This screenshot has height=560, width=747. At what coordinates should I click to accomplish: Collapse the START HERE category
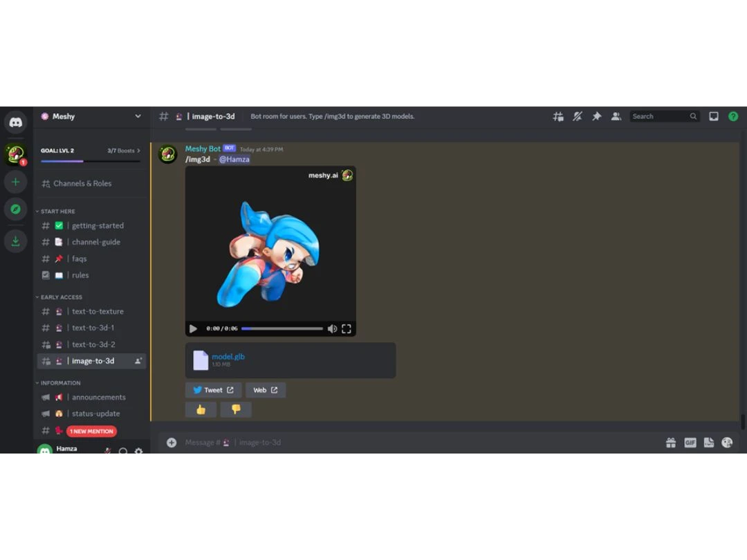[x=56, y=212]
